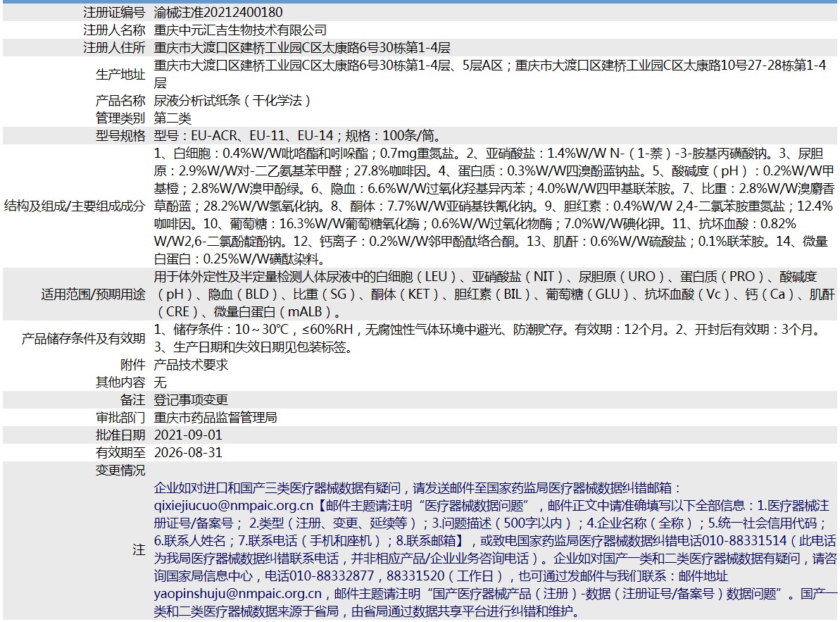840x622 pixels.
Task: Select approval date '2021-09-01'
Action: point(188,435)
